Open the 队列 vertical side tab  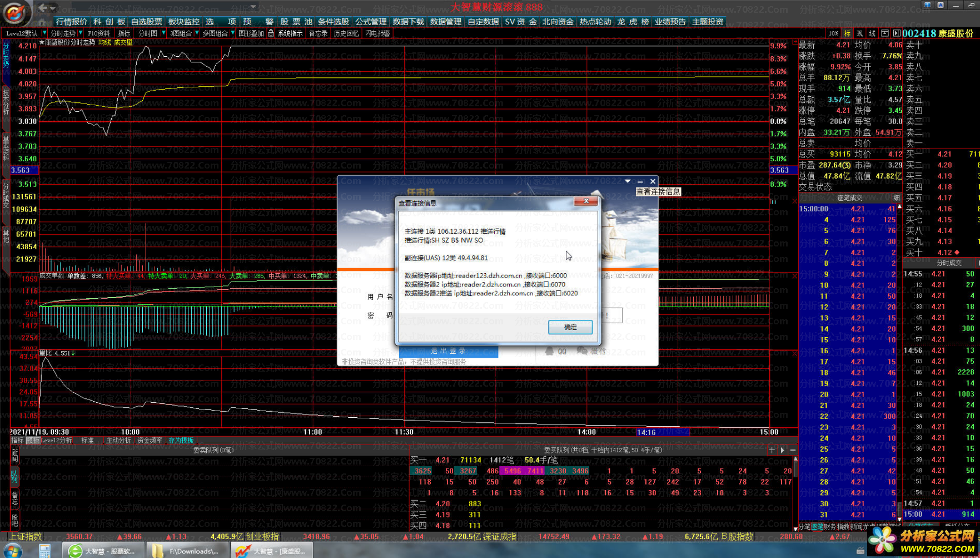point(14,476)
